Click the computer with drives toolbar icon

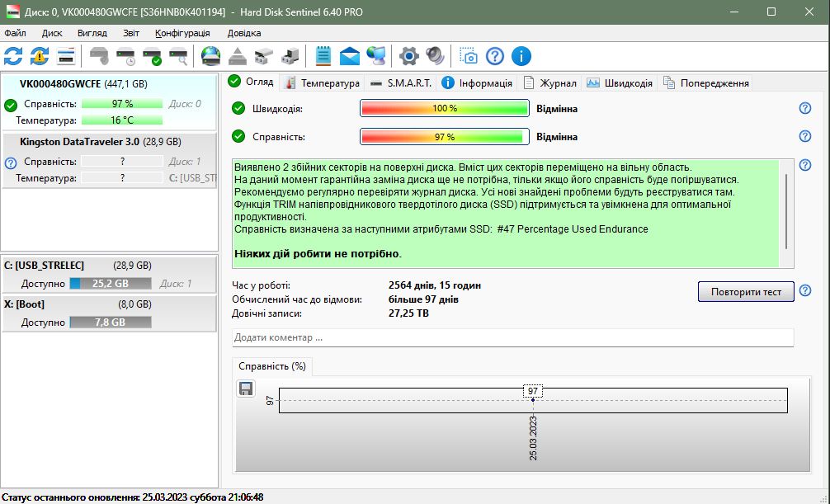tap(290, 56)
